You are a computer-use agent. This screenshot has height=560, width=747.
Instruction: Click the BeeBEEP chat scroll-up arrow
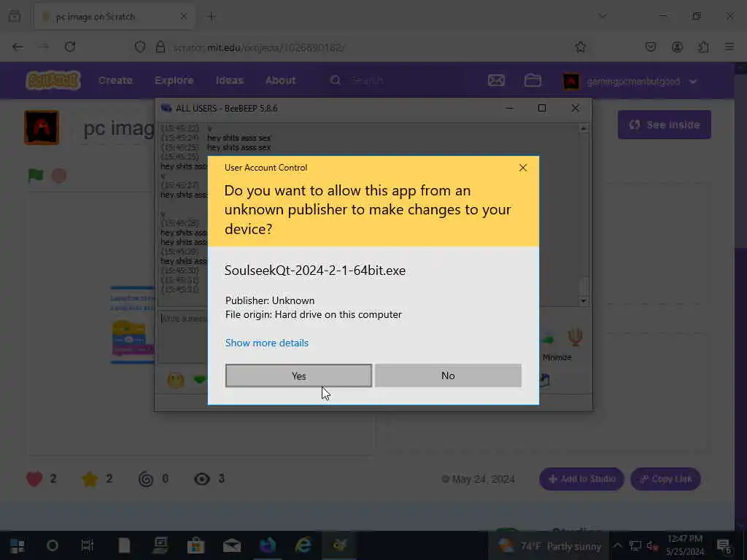[x=584, y=128]
